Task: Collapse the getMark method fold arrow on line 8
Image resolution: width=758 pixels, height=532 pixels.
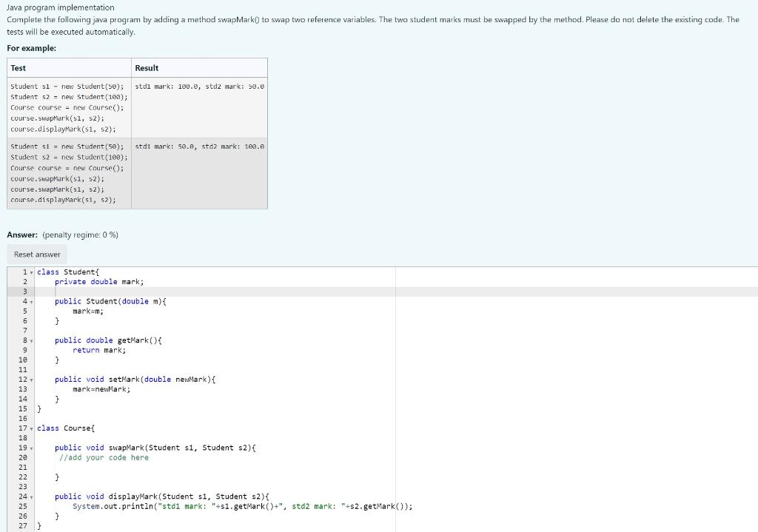Action: (31, 340)
